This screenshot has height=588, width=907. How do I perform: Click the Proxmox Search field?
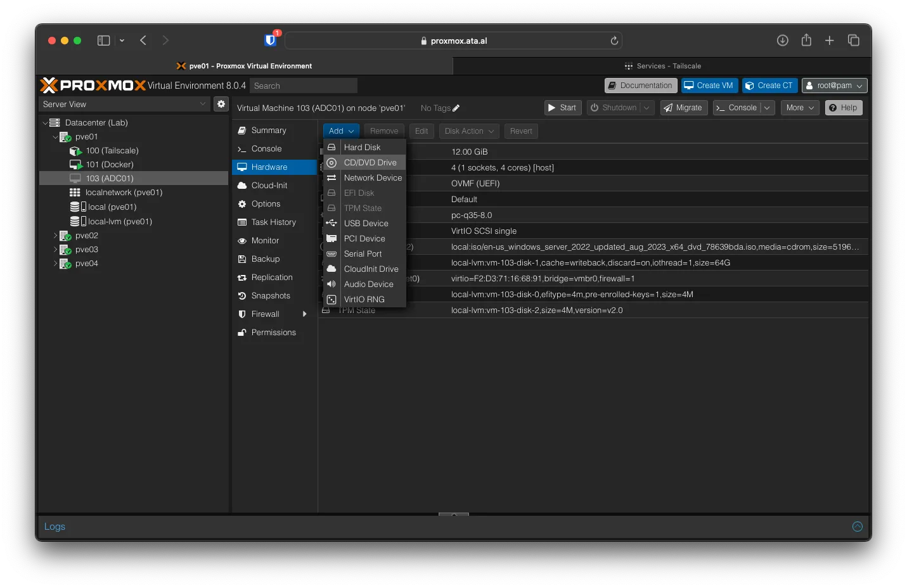pyautogui.click(x=304, y=86)
